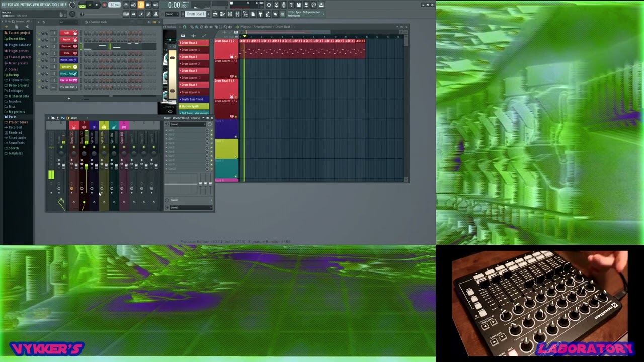Toggle the link-to-controller chain icon
The width and height of the screenshot is (644, 362).
[x=148, y=14]
